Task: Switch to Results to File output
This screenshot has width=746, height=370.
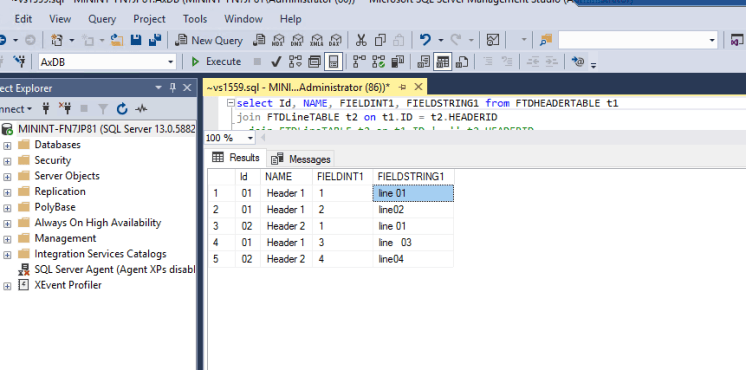Action: click(x=462, y=61)
